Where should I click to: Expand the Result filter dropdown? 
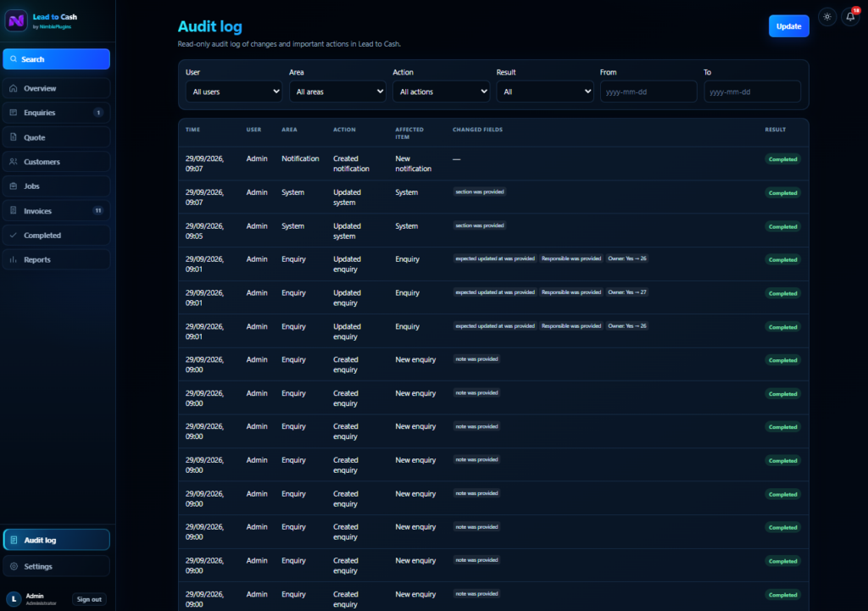[545, 92]
